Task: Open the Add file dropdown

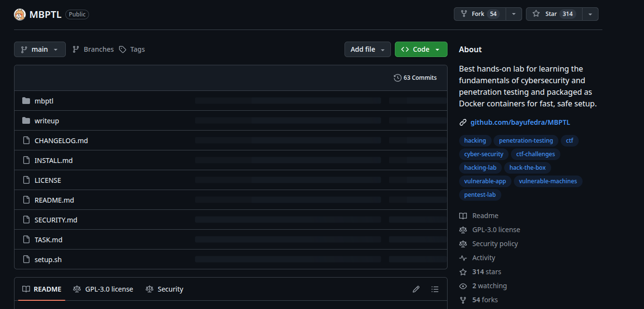Action: tap(368, 49)
